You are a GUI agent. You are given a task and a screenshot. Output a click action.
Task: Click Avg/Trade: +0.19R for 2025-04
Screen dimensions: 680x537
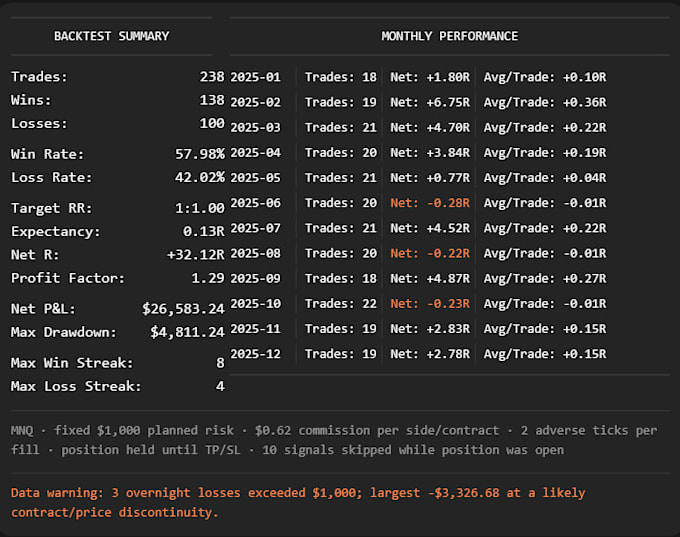[x=545, y=153]
